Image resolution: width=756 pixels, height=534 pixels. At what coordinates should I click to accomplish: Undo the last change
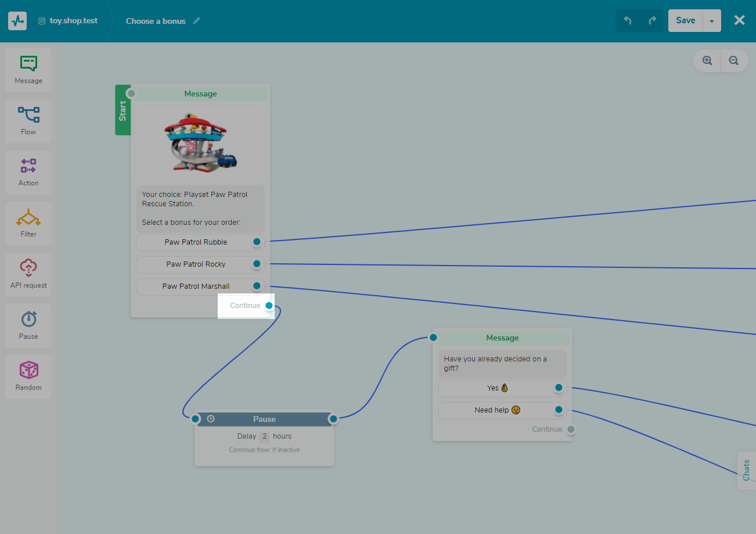(x=628, y=21)
